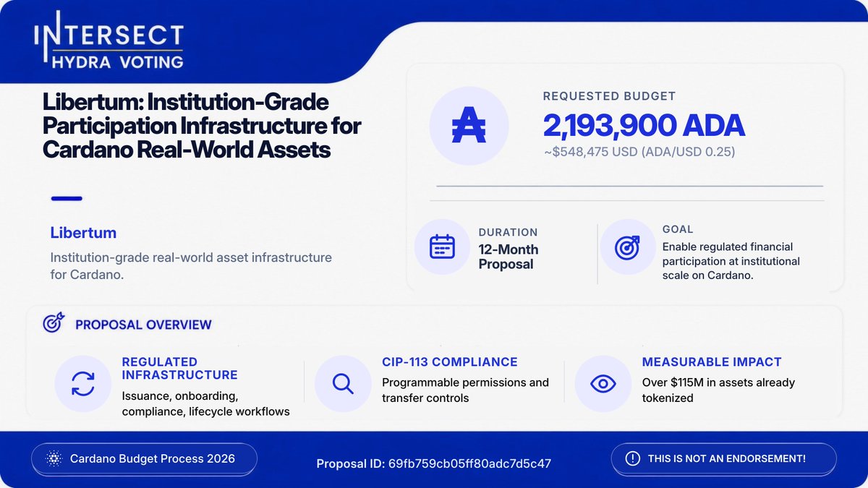Click the 'Institution-grade real-world asset infrastructure' description
Image resolution: width=868 pixels, height=488 pixels.
pos(191,265)
